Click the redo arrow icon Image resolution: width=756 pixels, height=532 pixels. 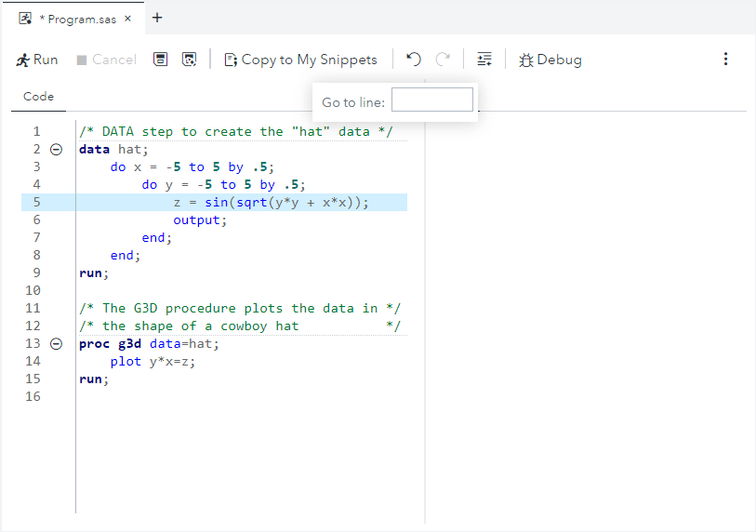(444, 60)
